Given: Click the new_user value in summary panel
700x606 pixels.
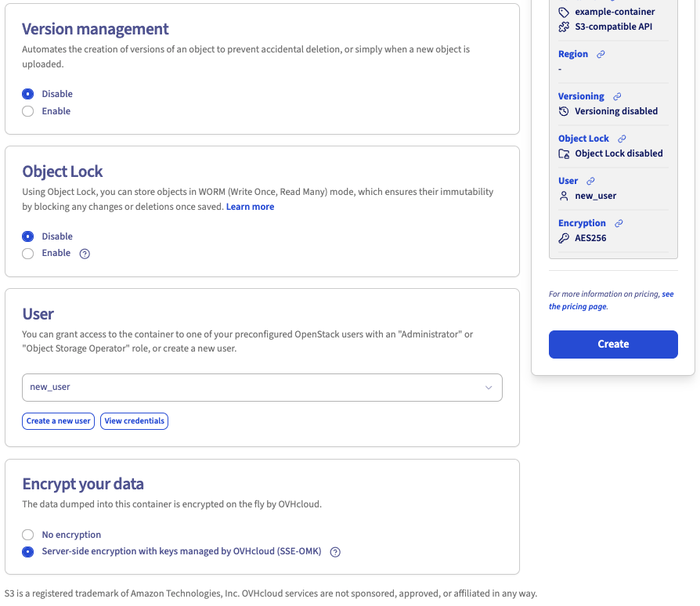Looking at the screenshot, I should click(x=596, y=196).
